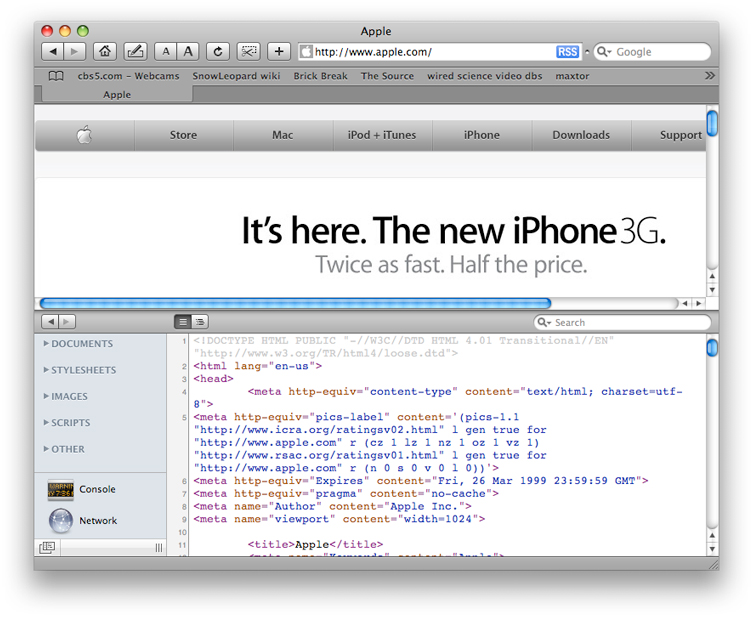Open iPod + iTunes navigation item
The height and width of the screenshot is (617, 753).
click(x=382, y=135)
